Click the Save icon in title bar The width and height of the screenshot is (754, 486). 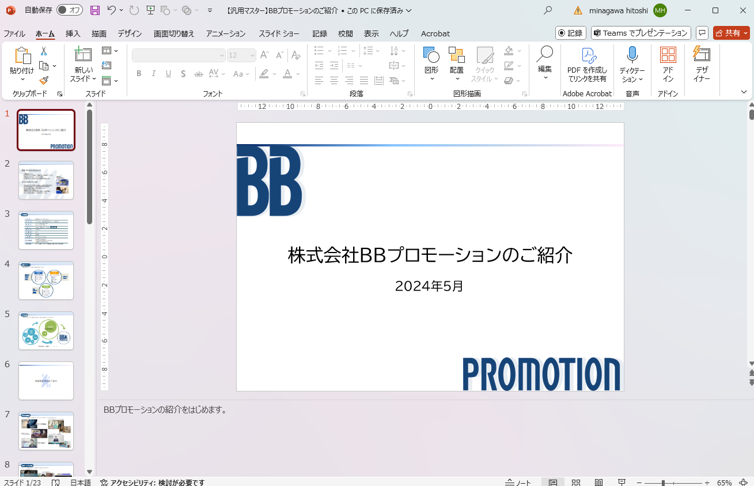tap(95, 11)
